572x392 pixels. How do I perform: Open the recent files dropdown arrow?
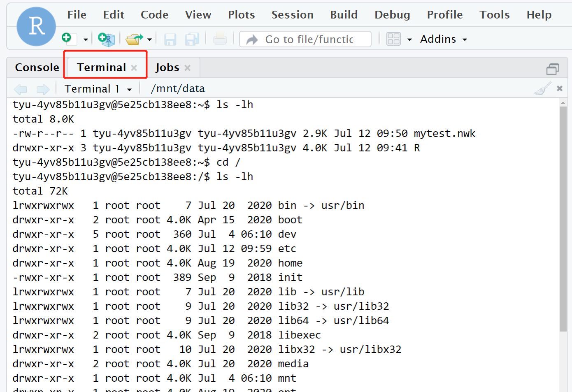coord(149,39)
